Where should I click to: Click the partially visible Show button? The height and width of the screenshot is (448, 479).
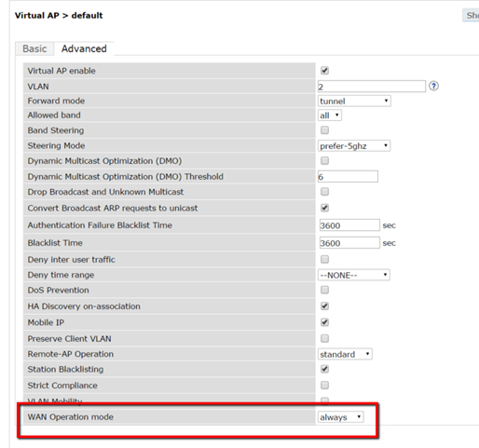tap(471, 16)
